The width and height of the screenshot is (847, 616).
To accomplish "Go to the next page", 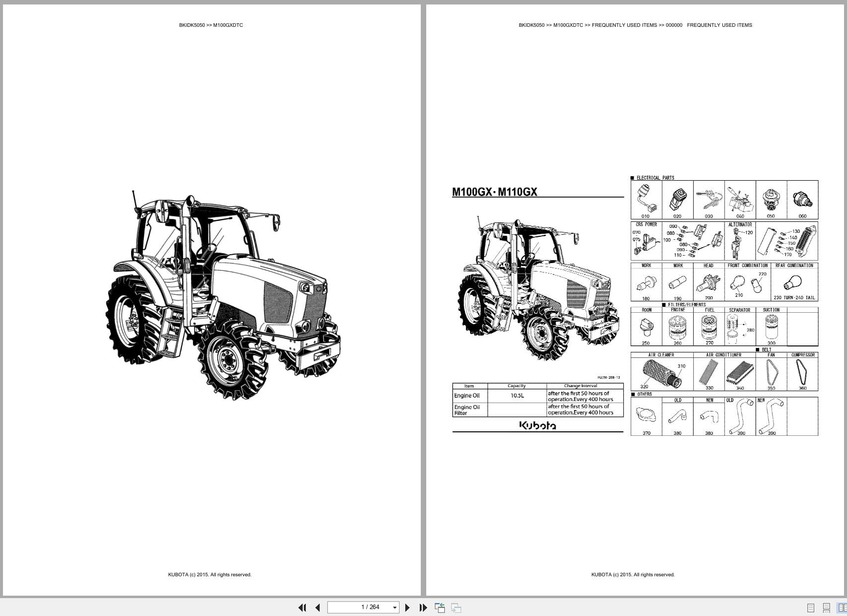I will [x=407, y=608].
